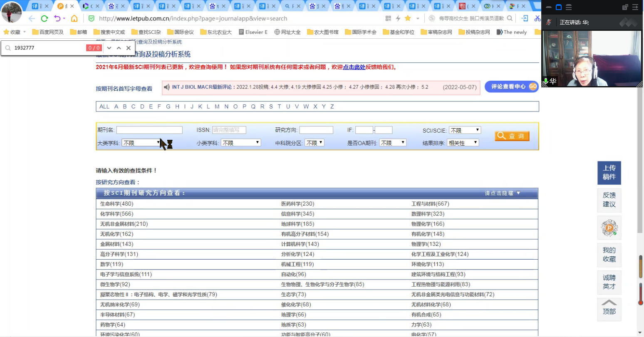Expand the 大类学科 dropdown
This screenshot has width=644, height=337.
coord(141,143)
